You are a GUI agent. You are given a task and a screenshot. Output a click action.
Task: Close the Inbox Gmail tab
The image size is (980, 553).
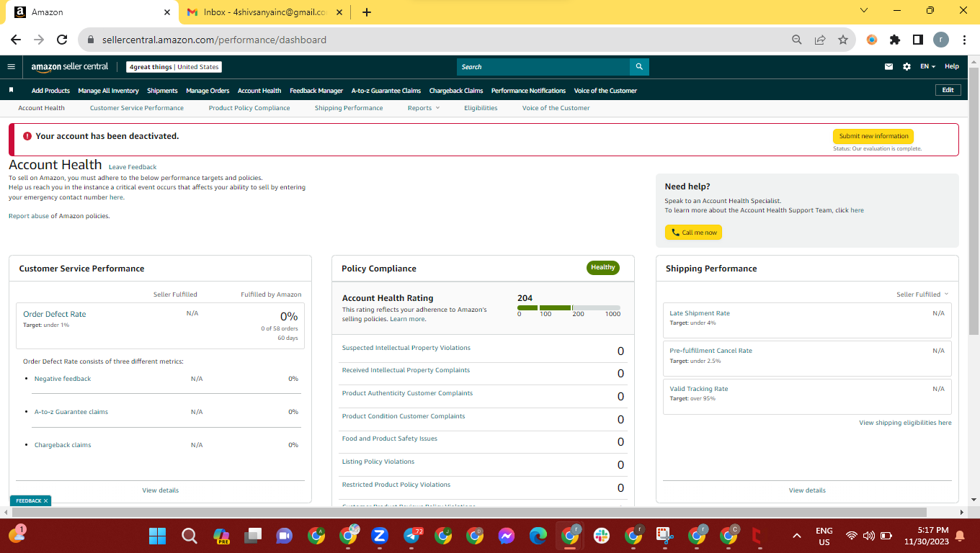[340, 12]
